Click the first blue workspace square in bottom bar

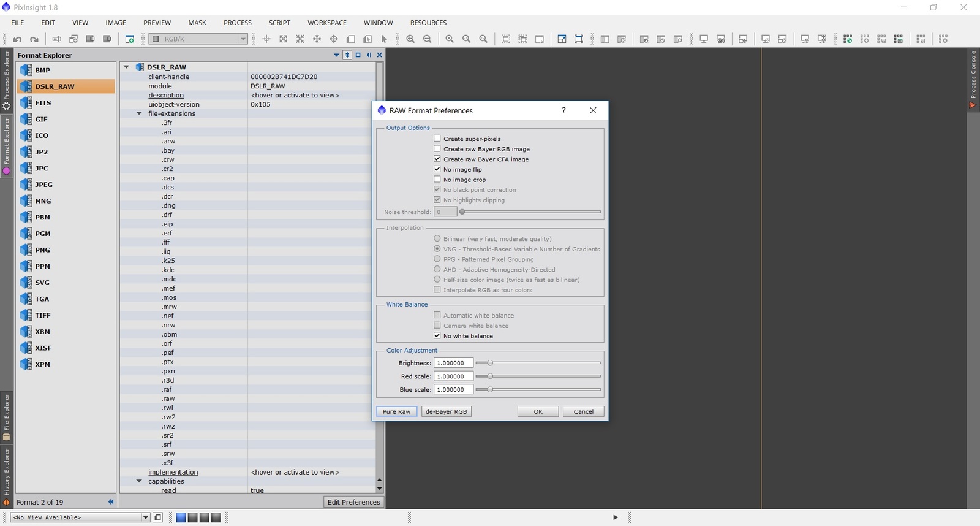click(x=181, y=517)
